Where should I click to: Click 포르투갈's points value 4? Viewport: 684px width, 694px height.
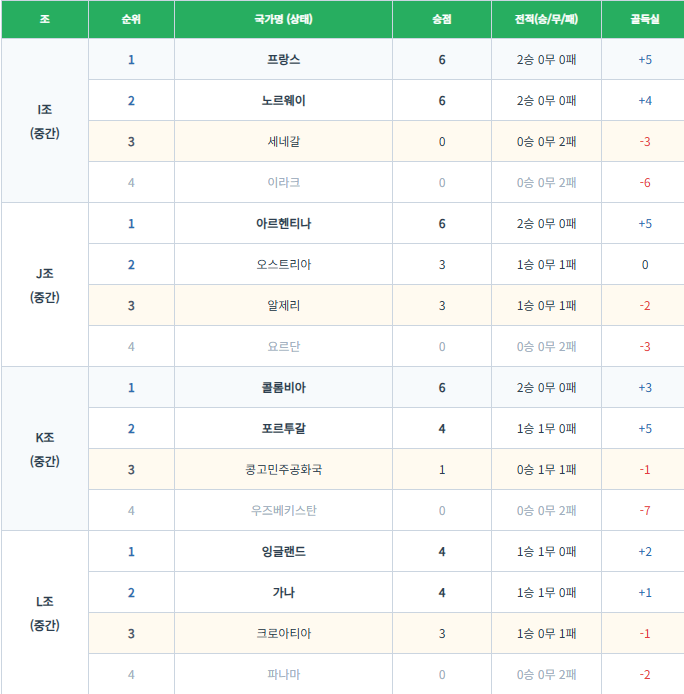point(442,428)
